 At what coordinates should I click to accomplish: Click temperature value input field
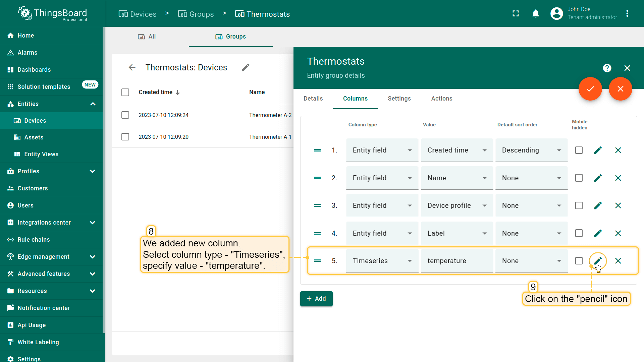456,261
